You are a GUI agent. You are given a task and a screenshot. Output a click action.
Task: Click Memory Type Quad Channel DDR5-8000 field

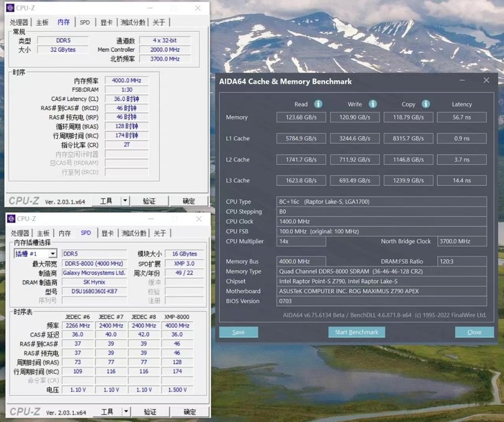(382, 271)
